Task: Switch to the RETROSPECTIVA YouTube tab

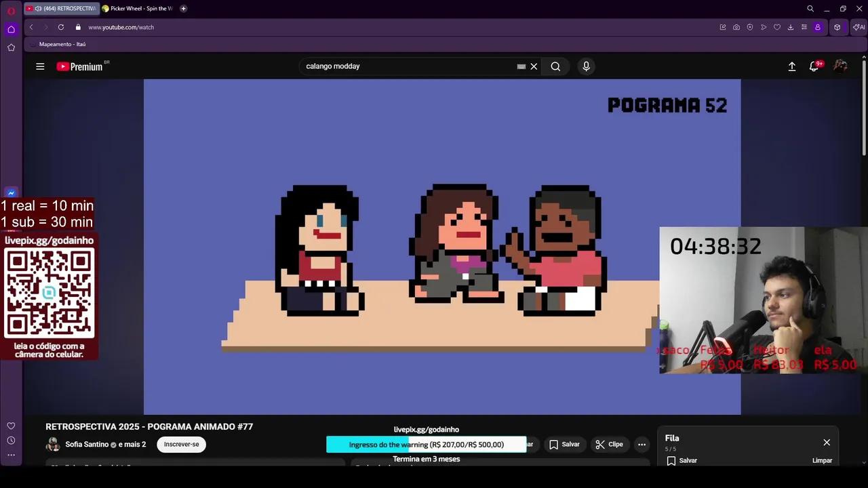Action: click(x=61, y=9)
